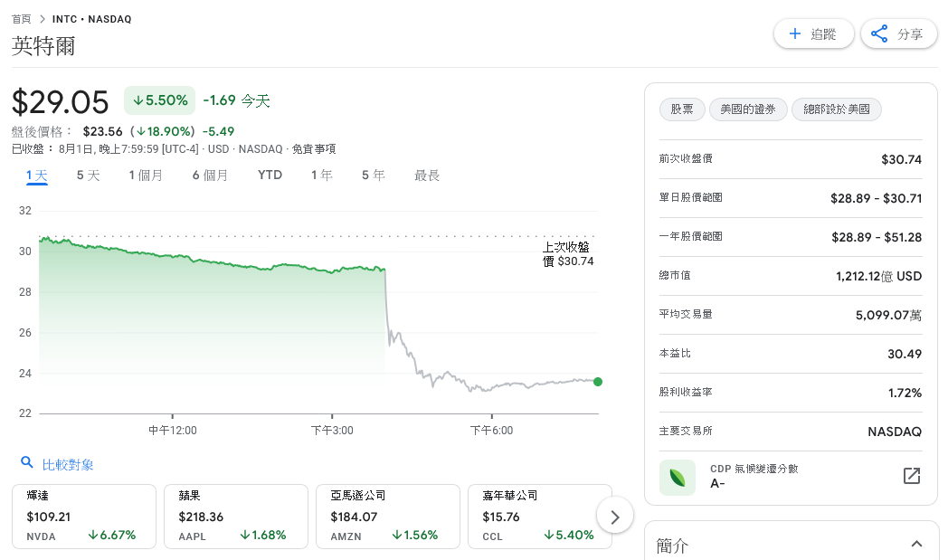
Task: Collapse the 簡介 section chevron
Action: (x=916, y=544)
